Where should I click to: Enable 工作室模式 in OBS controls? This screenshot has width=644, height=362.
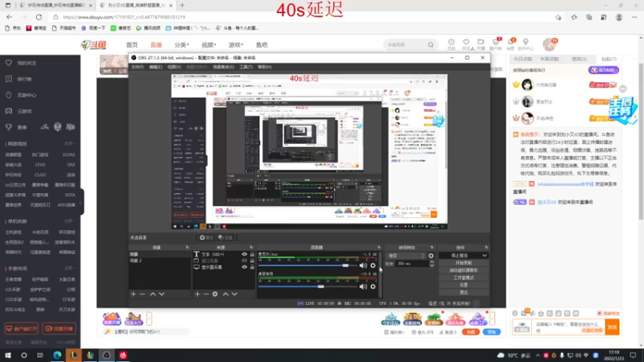pos(464,278)
